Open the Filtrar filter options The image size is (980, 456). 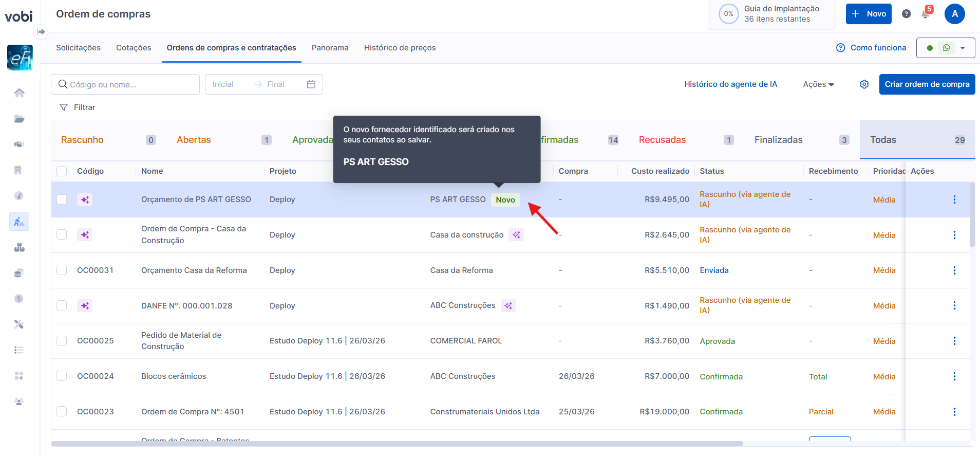pyautogui.click(x=78, y=107)
